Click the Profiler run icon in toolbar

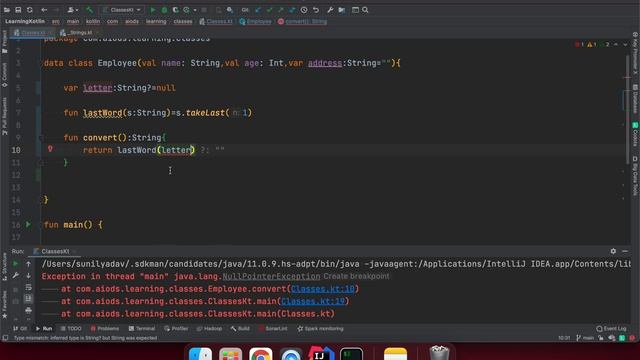coord(187,10)
